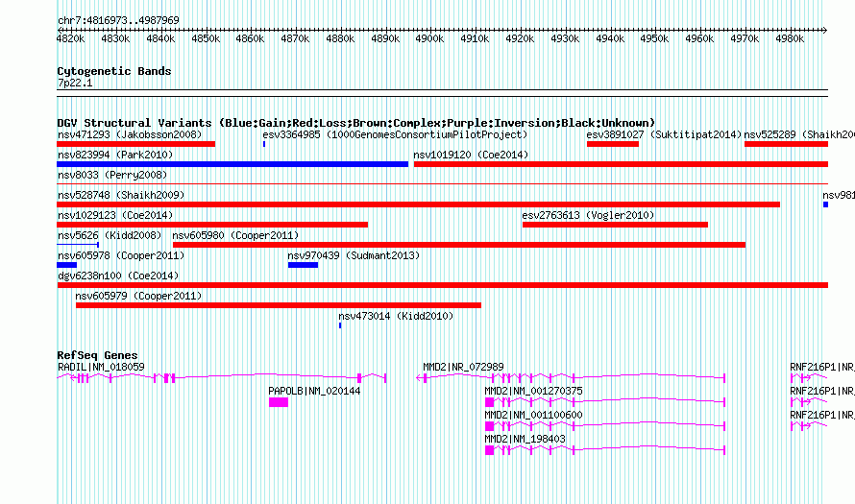Image resolution: width=855 pixels, height=504 pixels.
Task: Select the PAPOLB magenta exon block
Action: point(278,402)
